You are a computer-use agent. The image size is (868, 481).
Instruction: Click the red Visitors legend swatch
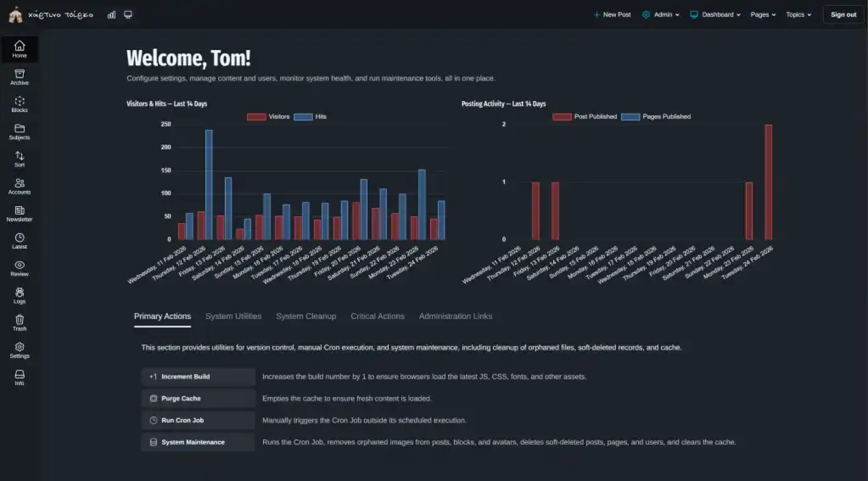coord(256,117)
